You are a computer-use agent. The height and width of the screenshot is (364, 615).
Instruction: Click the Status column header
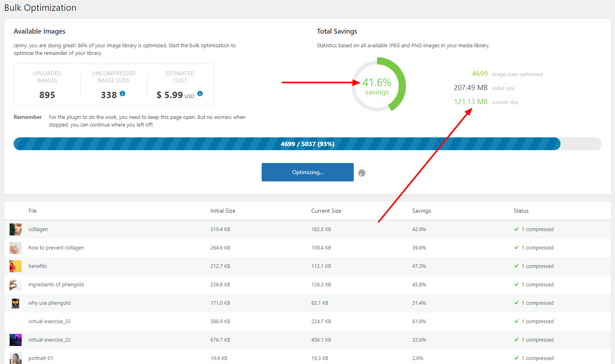click(521, 211)
